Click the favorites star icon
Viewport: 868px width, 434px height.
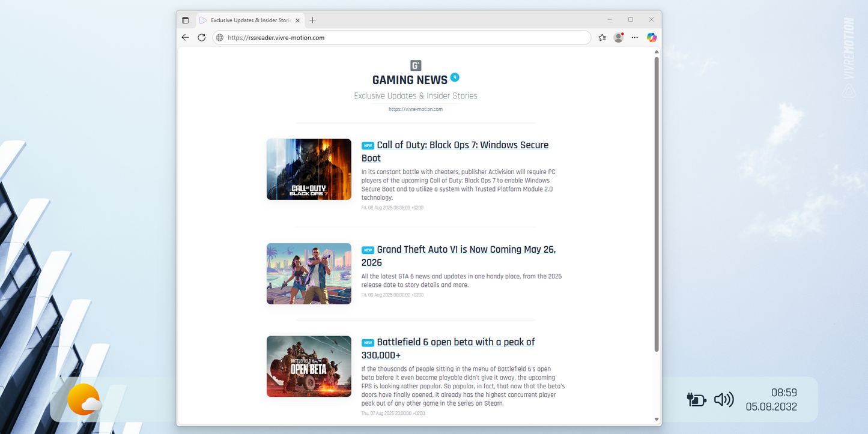(x=602, y=37)
